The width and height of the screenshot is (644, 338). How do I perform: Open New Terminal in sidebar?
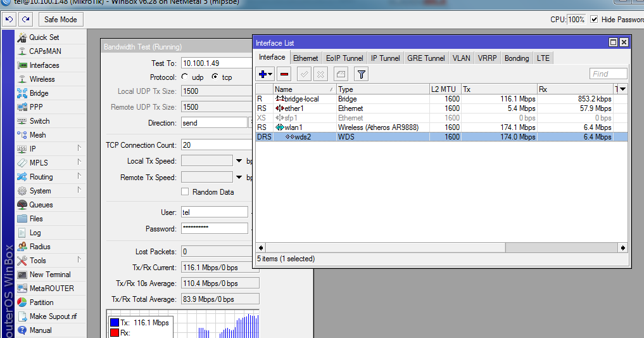pyautogui.click(x=50, y=275)
